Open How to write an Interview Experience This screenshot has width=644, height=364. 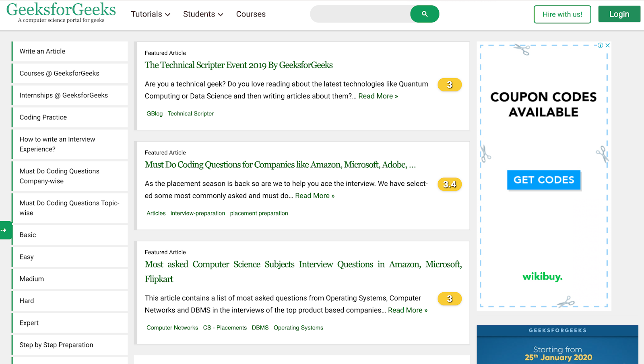pos(70,144)
